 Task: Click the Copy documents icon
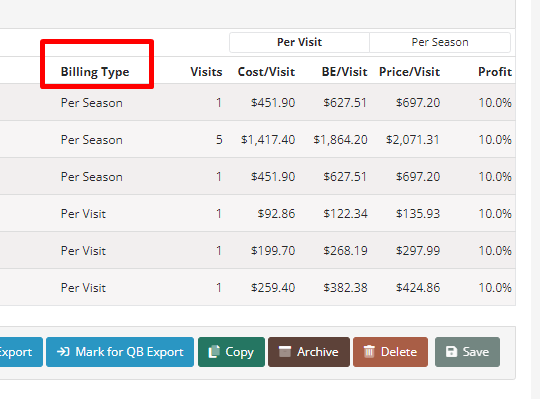pyautogui.click(x=214, y=352)
